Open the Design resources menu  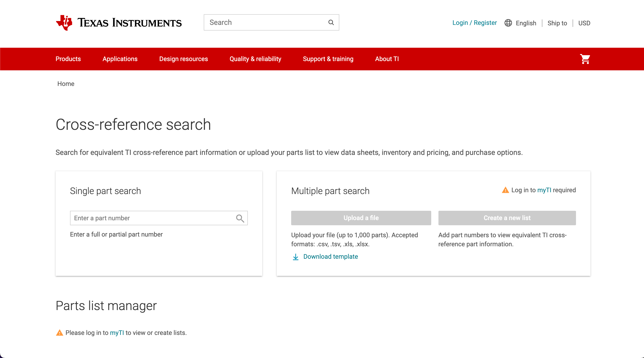coord(183,59)
